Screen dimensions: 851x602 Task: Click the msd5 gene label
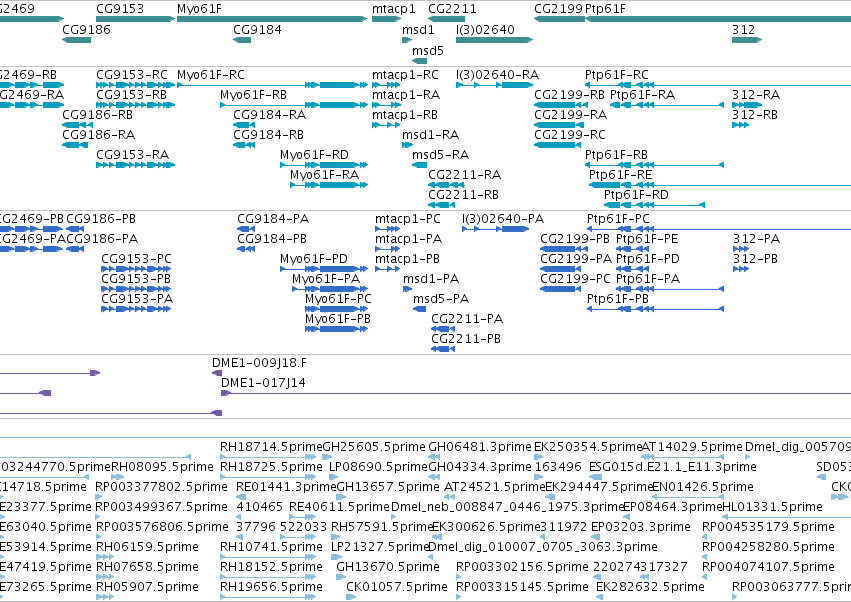pos(428,50)
